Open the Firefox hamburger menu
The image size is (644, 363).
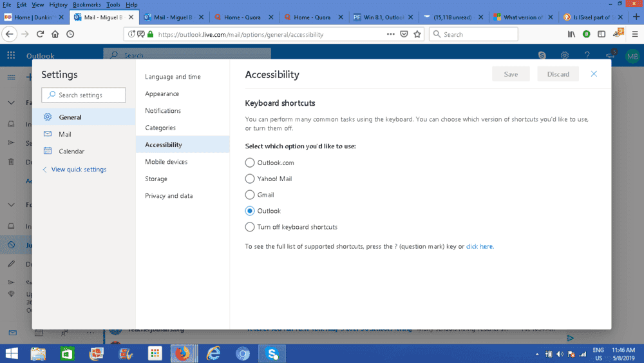635,34
